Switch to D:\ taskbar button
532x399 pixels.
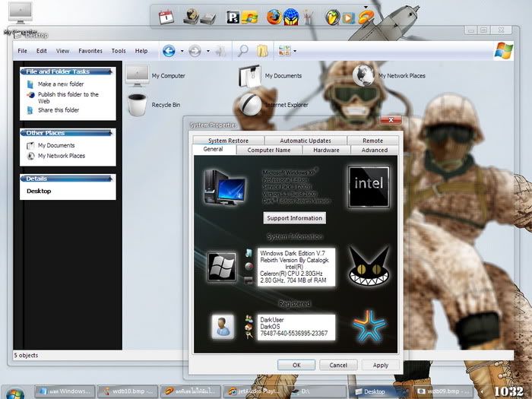tap(317, 391)
